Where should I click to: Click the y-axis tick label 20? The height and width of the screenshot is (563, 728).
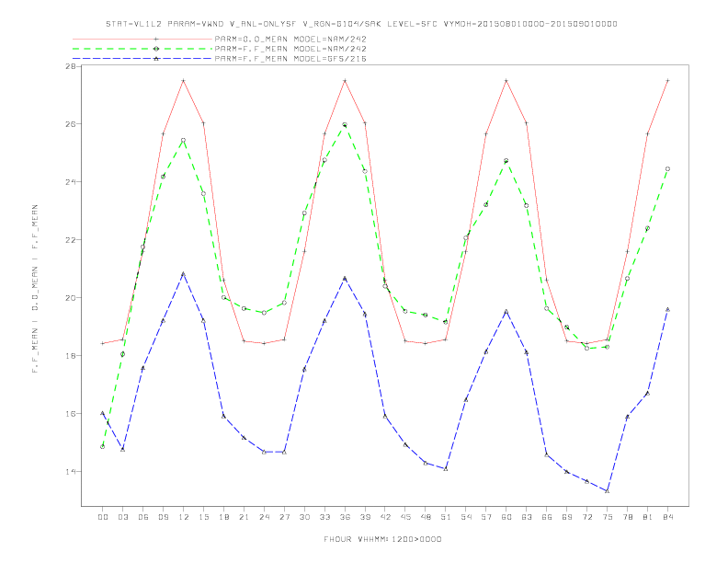pyautogui.click(x=71, y=298)
